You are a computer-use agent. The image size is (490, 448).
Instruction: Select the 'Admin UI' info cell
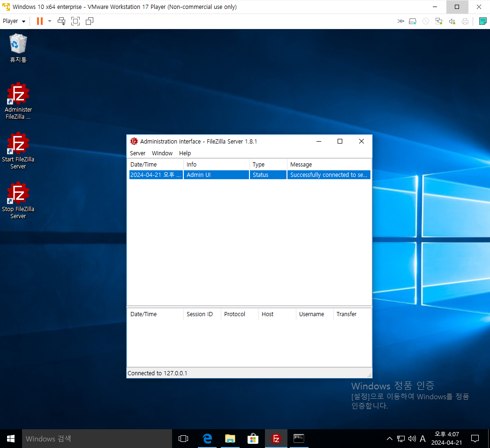pos(216,175)
